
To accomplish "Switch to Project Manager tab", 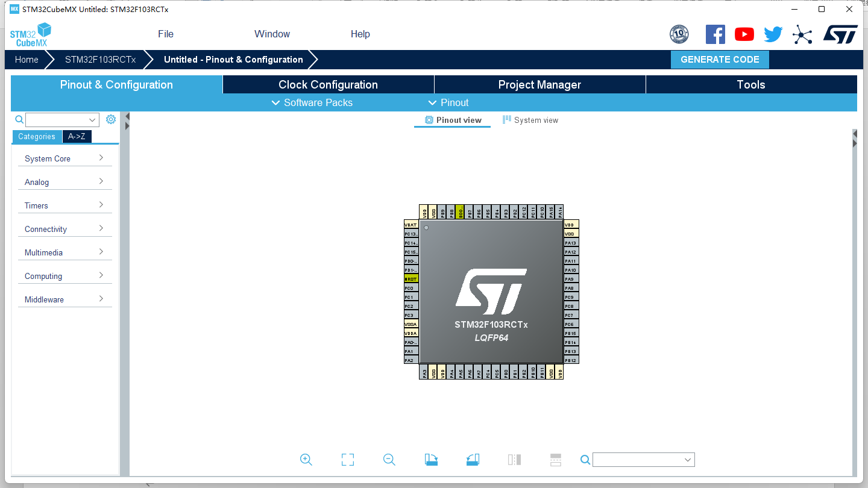I will [540, 84].
